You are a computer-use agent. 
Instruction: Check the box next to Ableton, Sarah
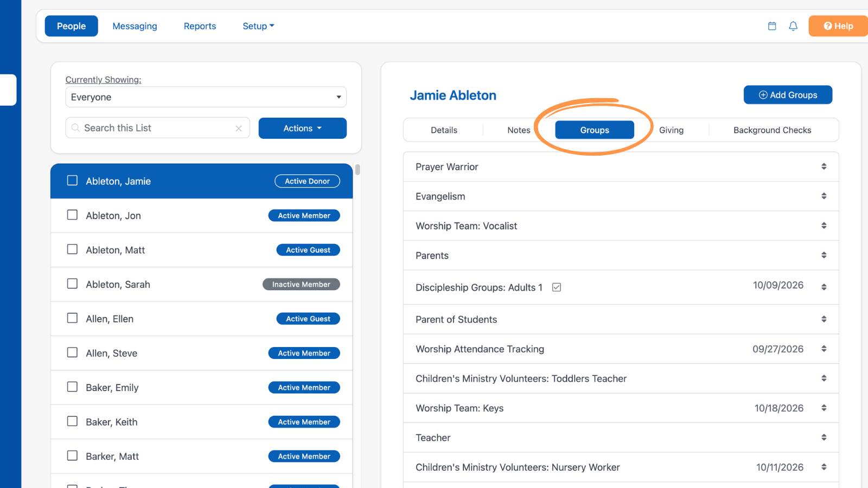click(72, 284)
